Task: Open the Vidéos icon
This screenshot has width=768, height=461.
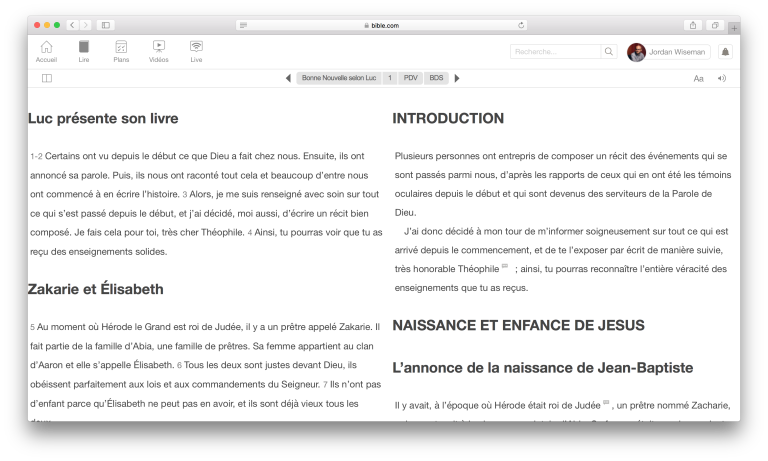Action: tap(159, 51)
